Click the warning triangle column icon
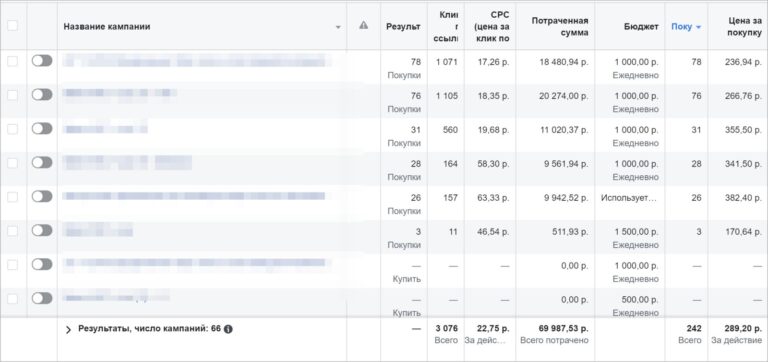This screenshot has width=768, height=362. point(363,25)
